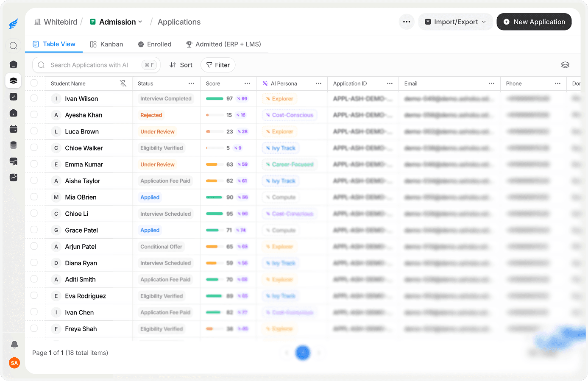Check the box for Grace Patel

pos(34,230)
